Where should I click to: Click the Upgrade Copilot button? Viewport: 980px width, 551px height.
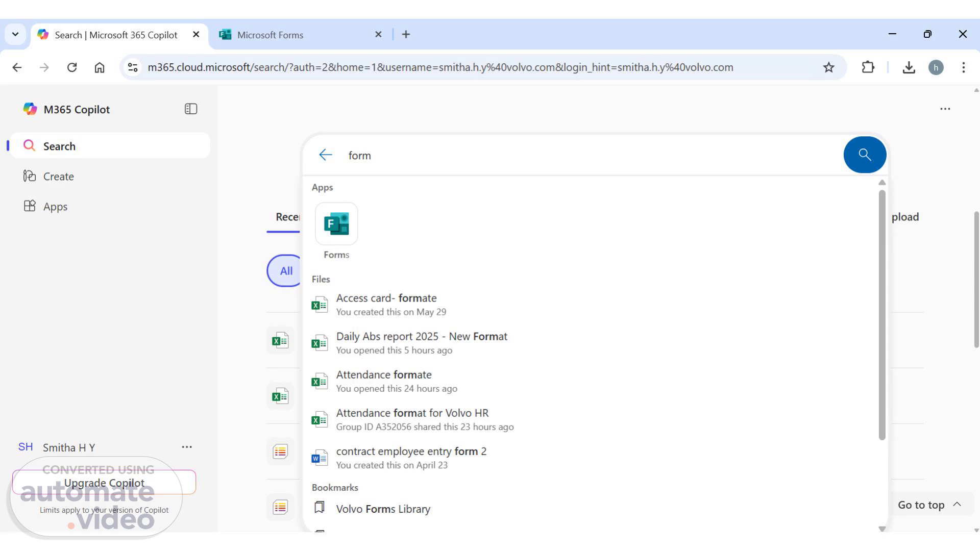click(x=104, y=483)
